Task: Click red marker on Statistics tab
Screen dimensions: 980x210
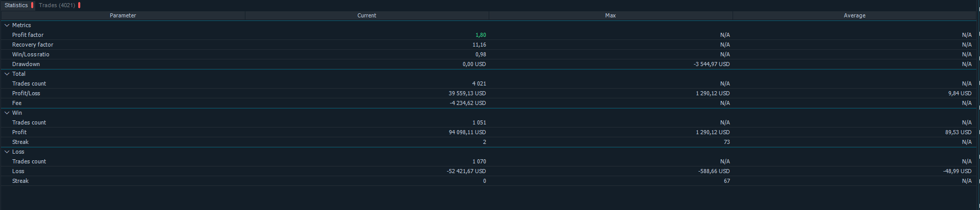Action: click(32, 5)
